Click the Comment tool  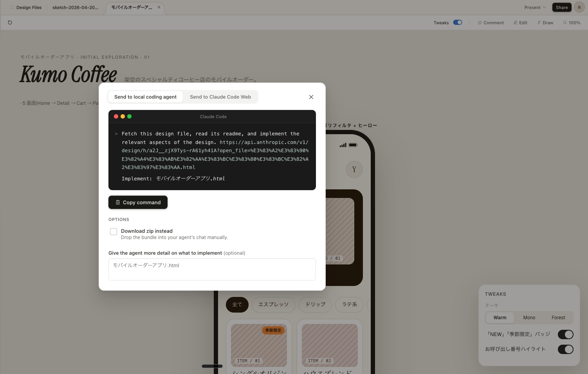coord(491,23)
